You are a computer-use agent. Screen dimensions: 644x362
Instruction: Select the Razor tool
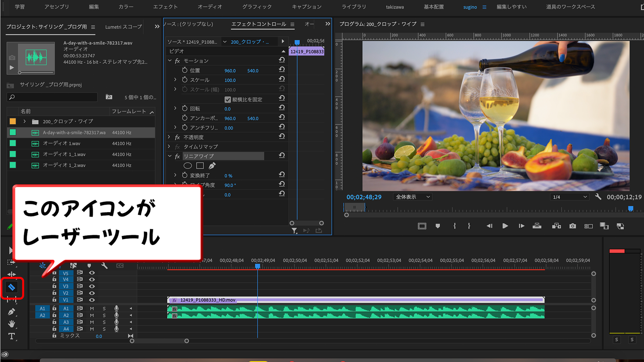pyautogui.click(x=12, y=287)
